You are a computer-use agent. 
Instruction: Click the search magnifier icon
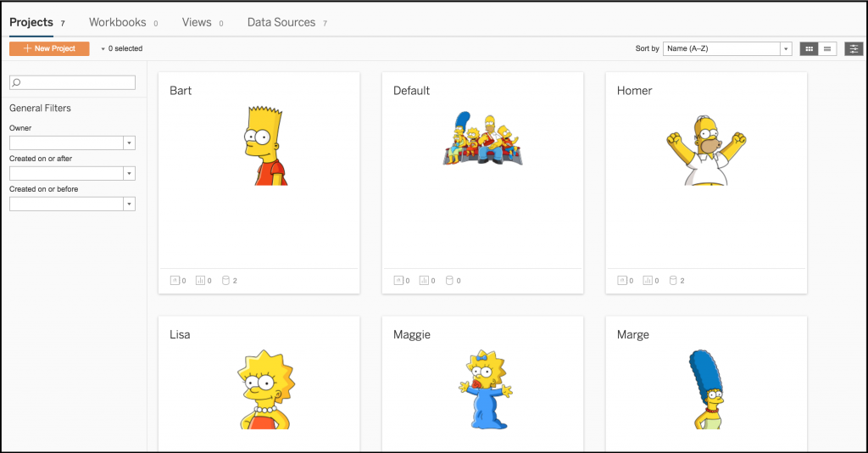pyautogui.click(x=17, y=82)
